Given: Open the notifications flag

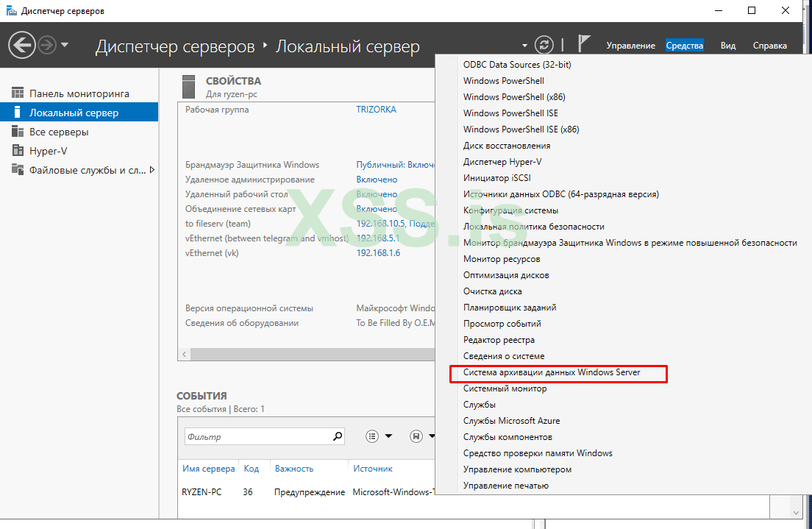Looking at the screenshot, I should pyautogui.click(x=584, y=44).
